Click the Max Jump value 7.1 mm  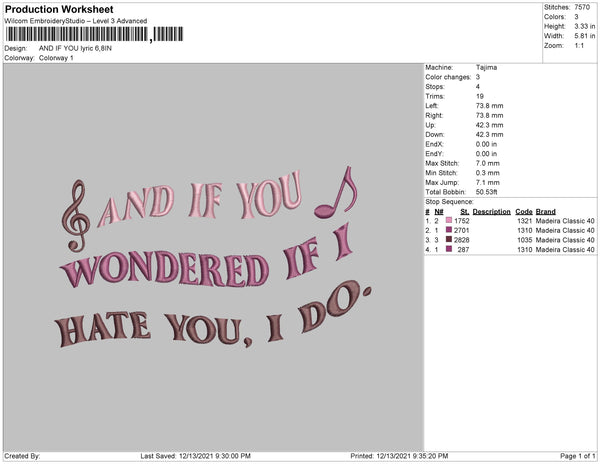[488, 182]
